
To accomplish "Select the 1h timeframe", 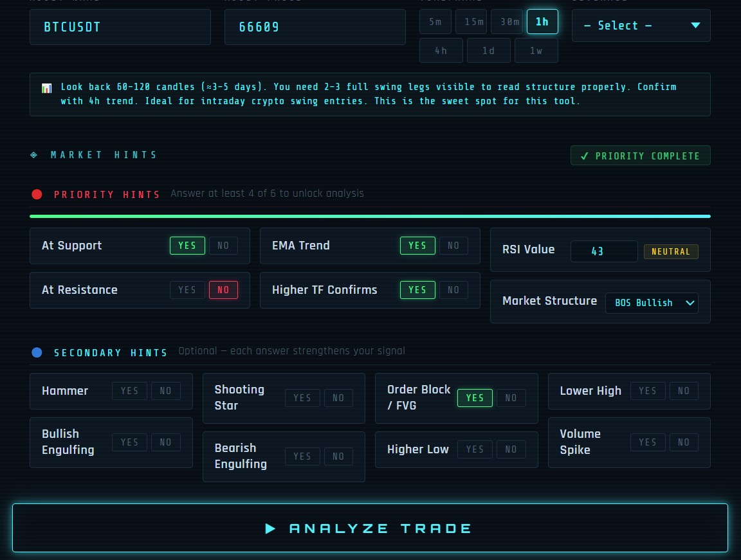I will (542, 22).
